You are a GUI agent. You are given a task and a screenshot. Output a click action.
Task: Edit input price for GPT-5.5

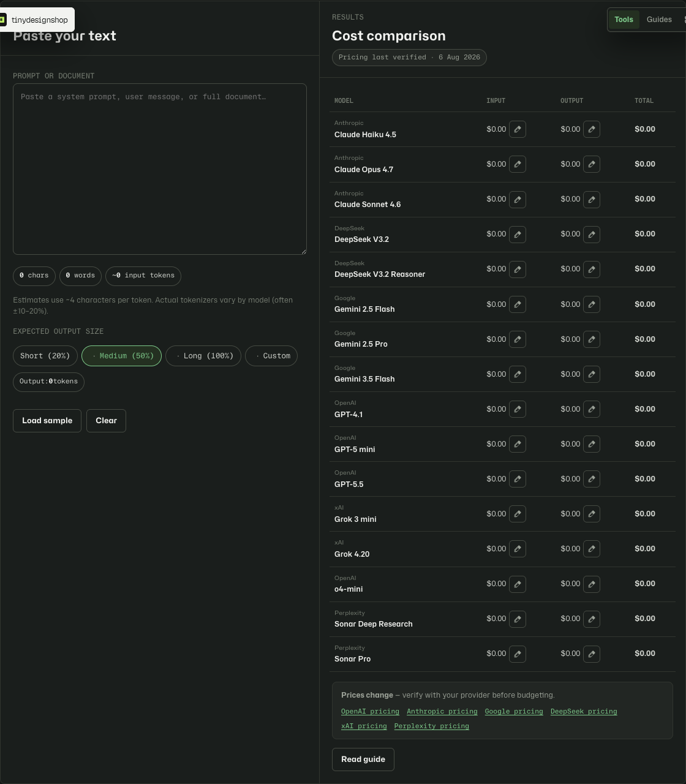click(x=518, y=479)
